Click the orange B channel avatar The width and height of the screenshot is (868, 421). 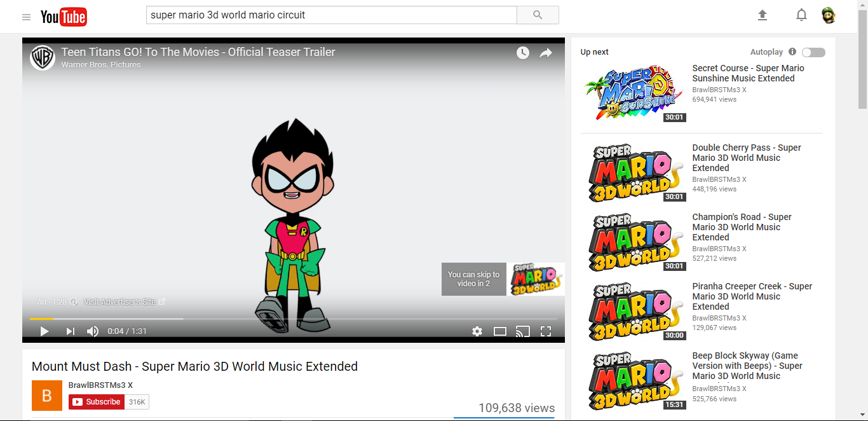point(47,396)
